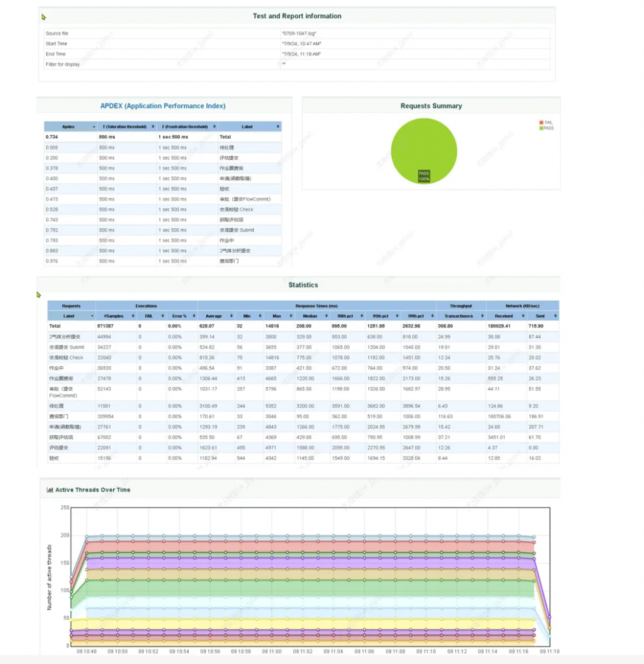Sort Statistics table by Received header
This screenshot has height=664, width=644.
(x=503, y=316)
